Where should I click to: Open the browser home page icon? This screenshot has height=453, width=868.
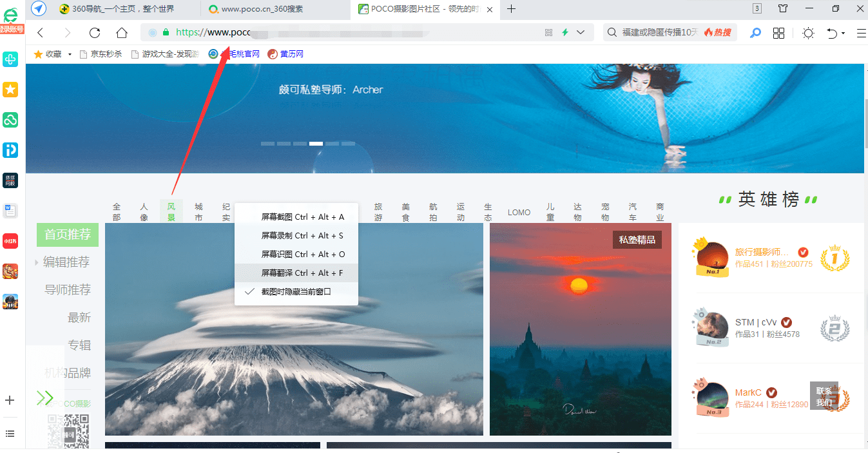(x=122, y=33)
